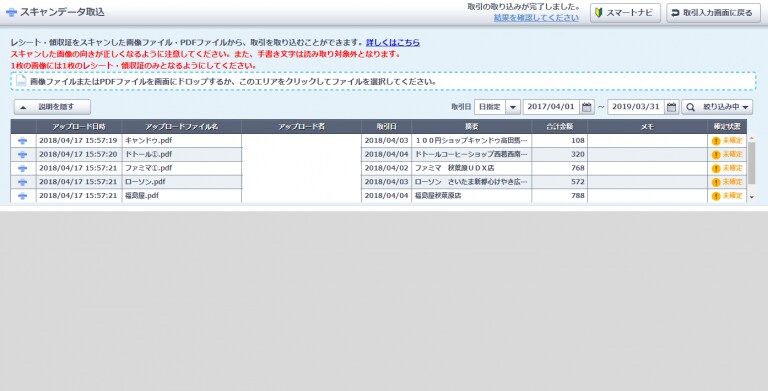The height and width of the screenshot is (391, 768).
Task: Sort by 確定状態 column header
Action: tap(727, 126)
